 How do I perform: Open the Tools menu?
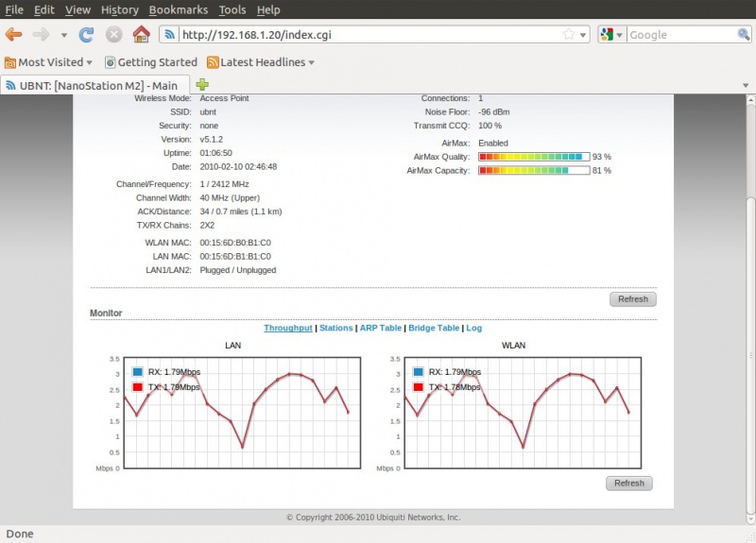[232, 9]
